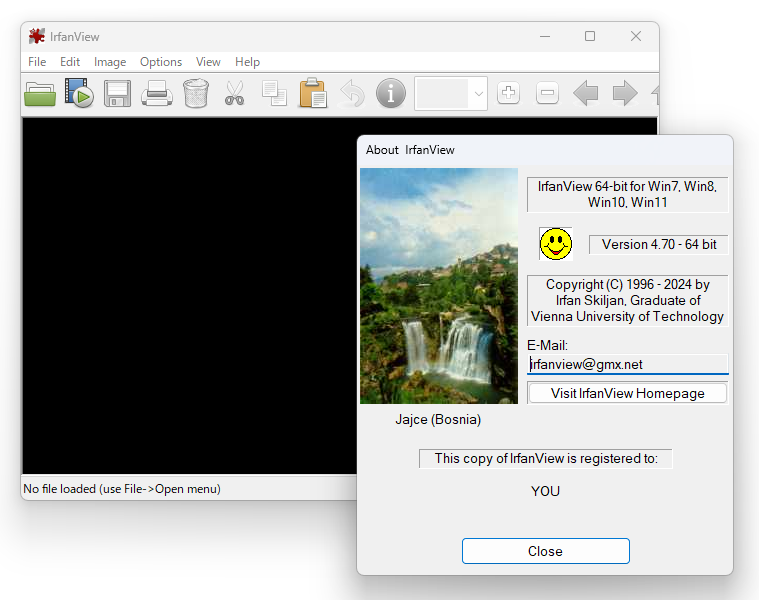
Task: Click the 'E-Mail:' label
Action: pyautogui.click(x=547, y=345)
